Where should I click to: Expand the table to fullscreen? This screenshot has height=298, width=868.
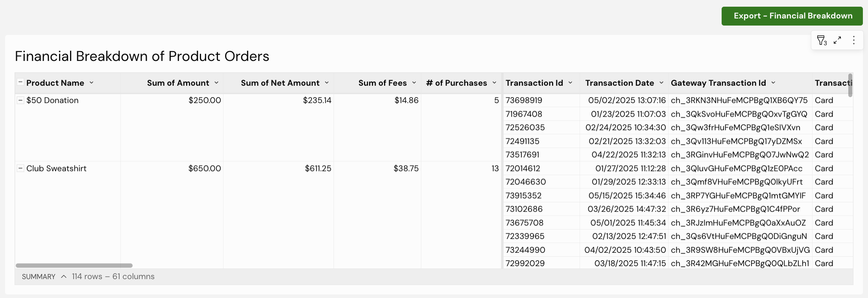pyautogui.click(x=837, y=40)
